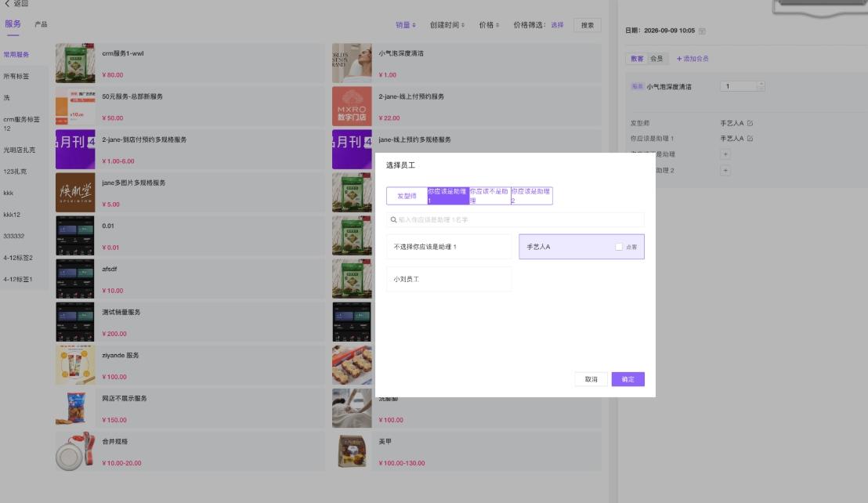
Task: Open the calendar icon beside the date
Action: pyautogui.click(x=702, y=31)
